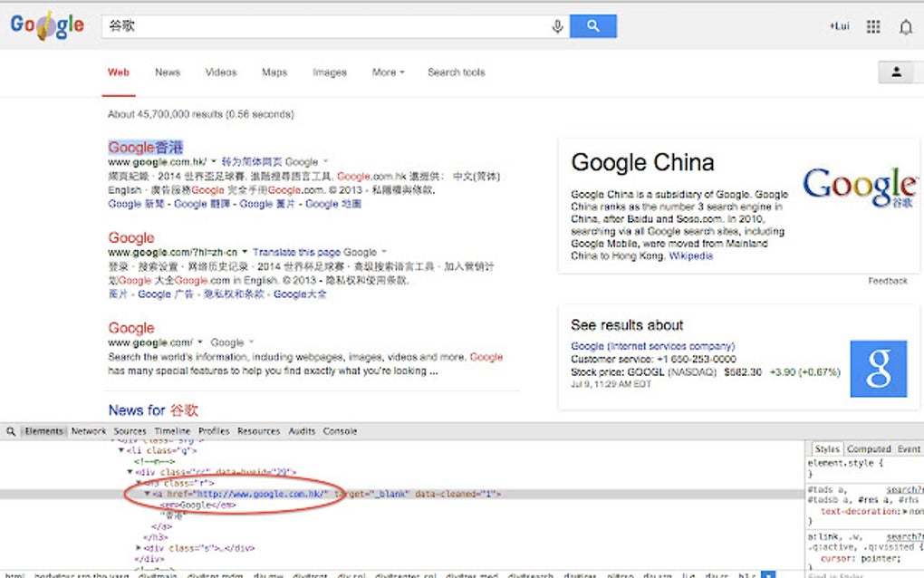The image size is (924, 578).
Task: Click the Google China logo image in the panel
Action: click(859, 188)
